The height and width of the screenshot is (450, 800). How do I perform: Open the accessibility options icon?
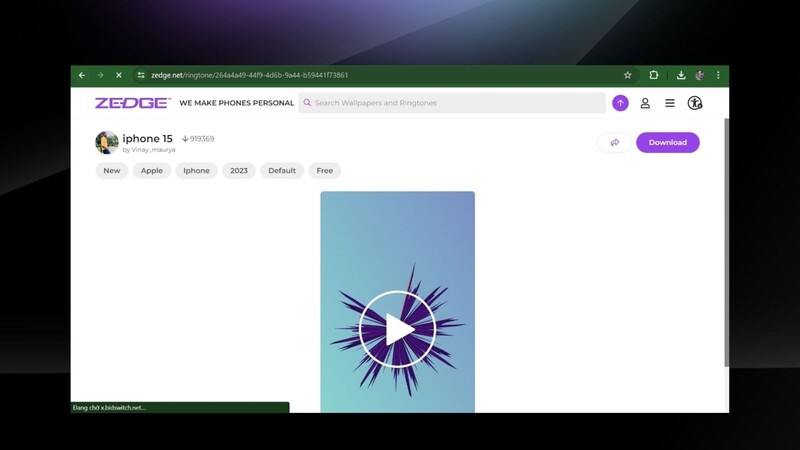coord(695,103)
